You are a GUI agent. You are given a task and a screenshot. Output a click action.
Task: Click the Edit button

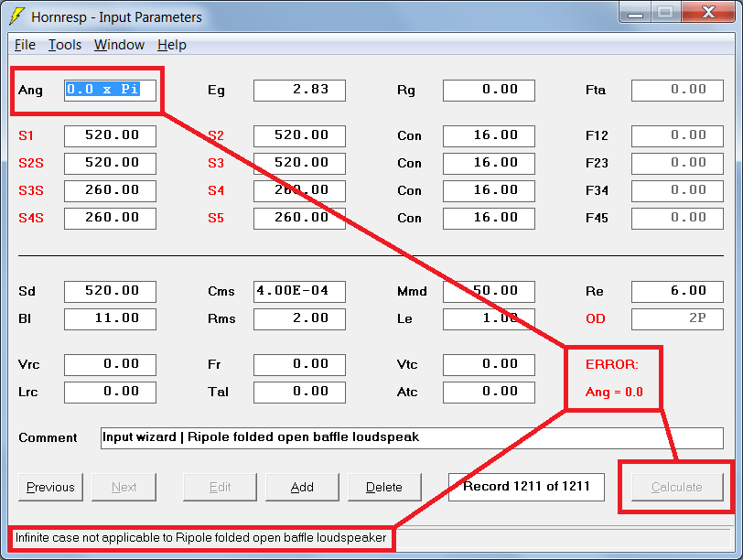(220, 487)
